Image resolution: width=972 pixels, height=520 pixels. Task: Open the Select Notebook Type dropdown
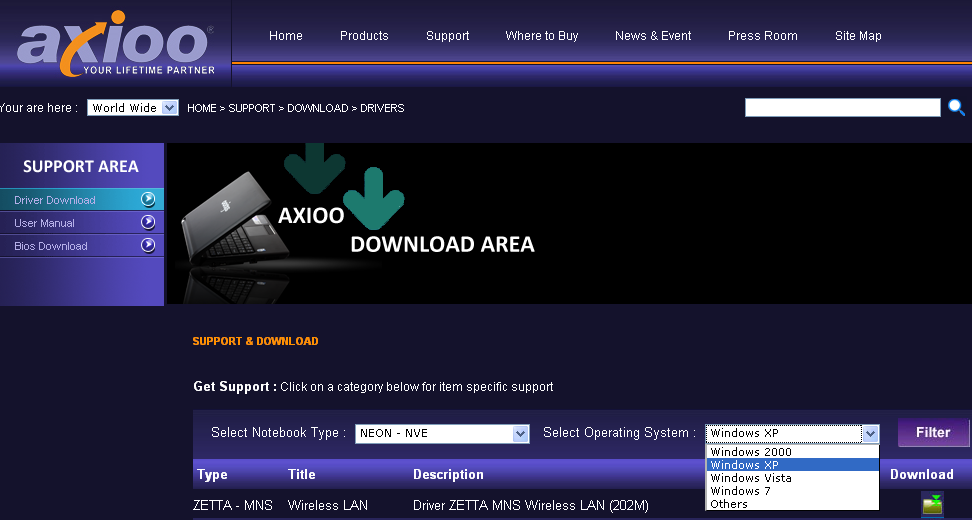click(x=442, y=433)
